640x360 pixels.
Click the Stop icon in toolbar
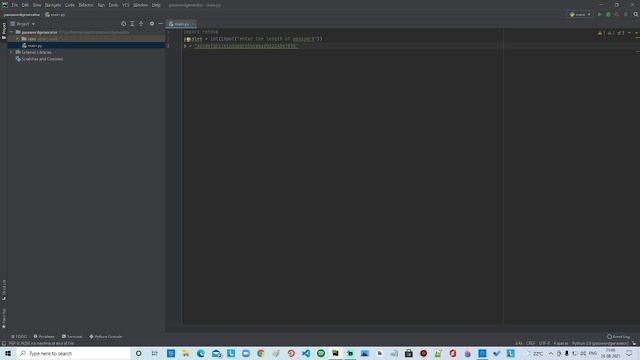[x=625, y=14]
